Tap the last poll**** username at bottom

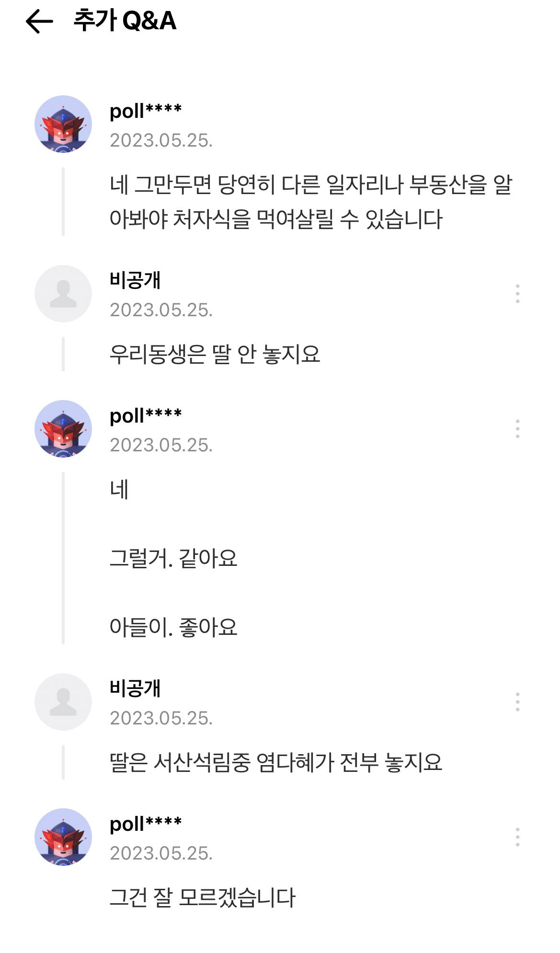[146, 824]
